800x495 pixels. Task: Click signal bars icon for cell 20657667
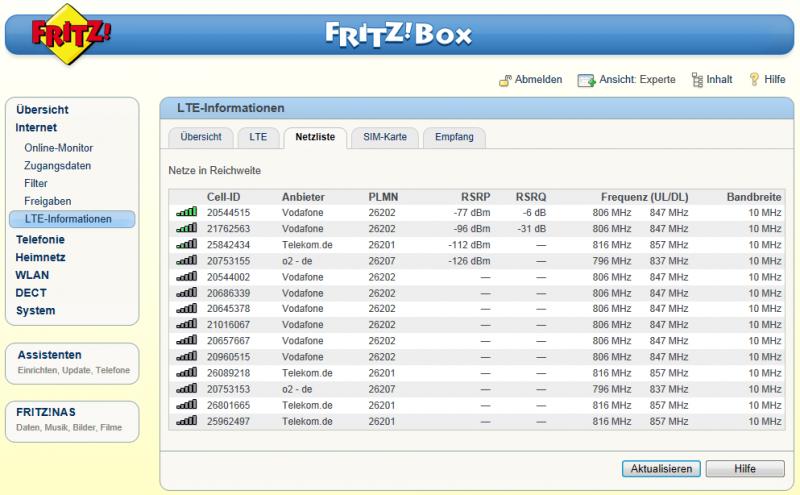point(187,340)
